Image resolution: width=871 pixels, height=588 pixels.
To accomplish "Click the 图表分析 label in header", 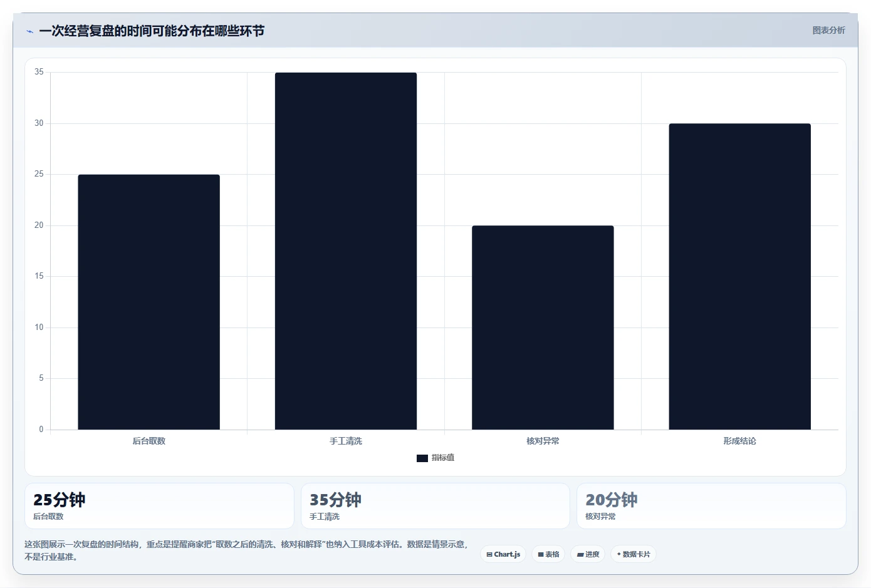I will [828, 30].
